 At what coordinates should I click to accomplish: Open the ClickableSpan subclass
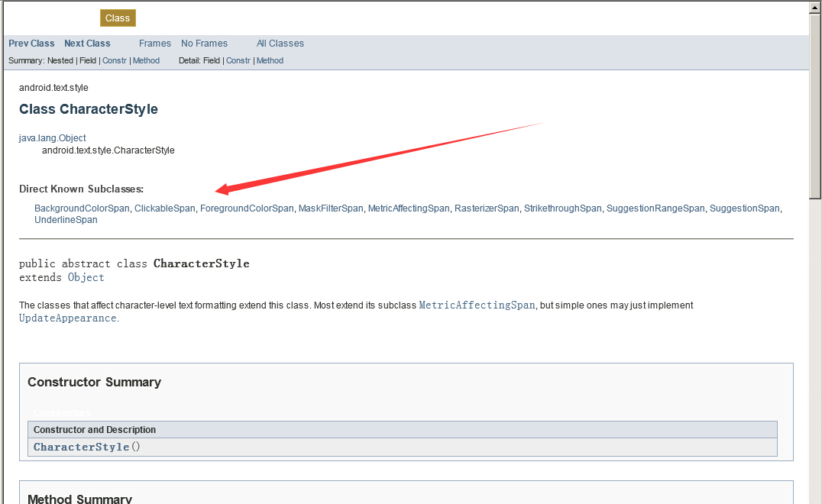tap(164, 208)
